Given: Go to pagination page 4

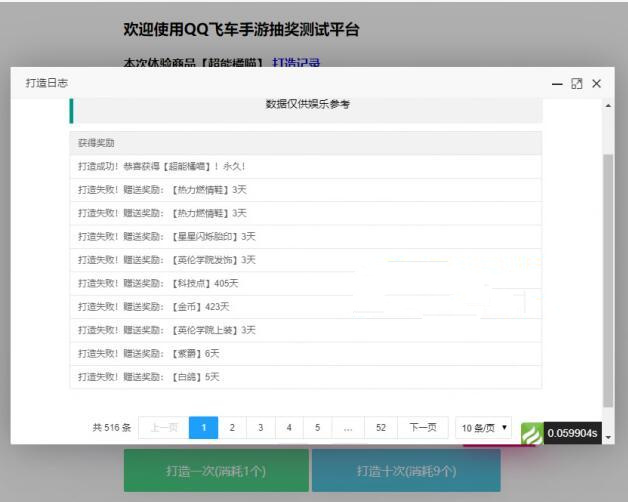Looking at the screenshot, I should click(x=289, y=427).
